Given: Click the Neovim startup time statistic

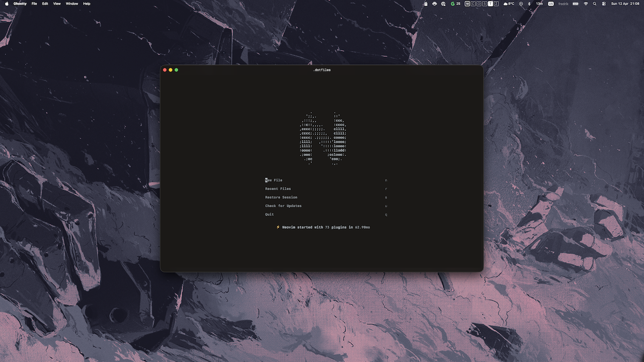Looking at the screenshot, I should [323, 227].
